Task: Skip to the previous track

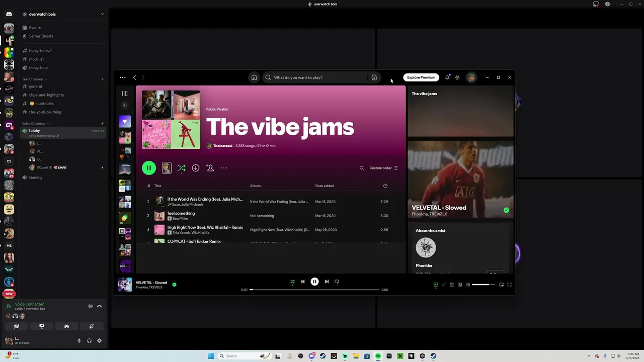Action: pyautogui.click(x=302, y=282)
